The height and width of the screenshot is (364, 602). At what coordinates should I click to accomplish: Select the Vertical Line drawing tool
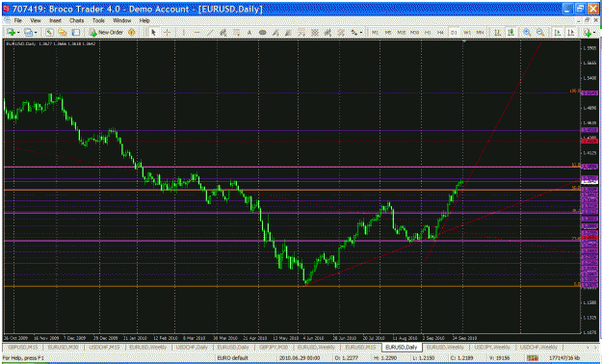tap(184, 33)
